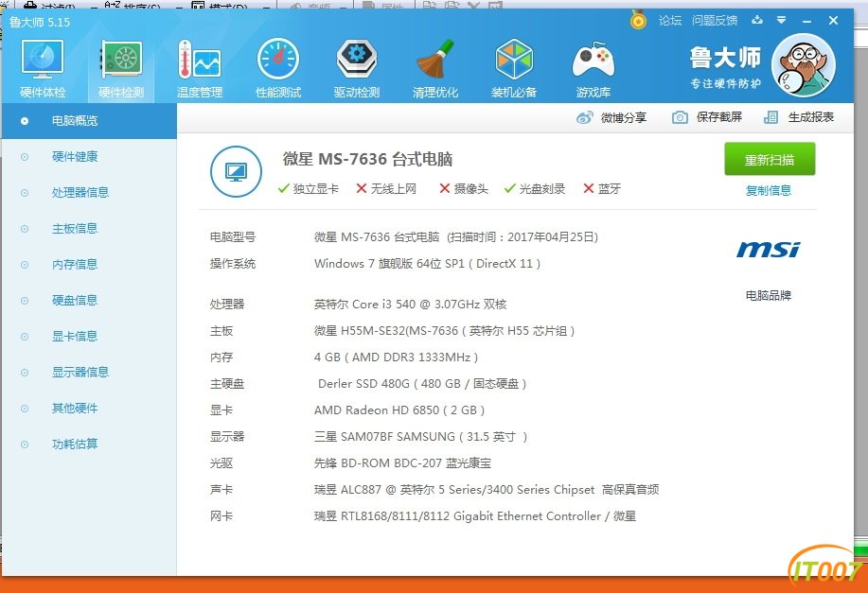Click 摄像头 status indicator
Screen dimensions: 868x593
(x=463, y=189)
